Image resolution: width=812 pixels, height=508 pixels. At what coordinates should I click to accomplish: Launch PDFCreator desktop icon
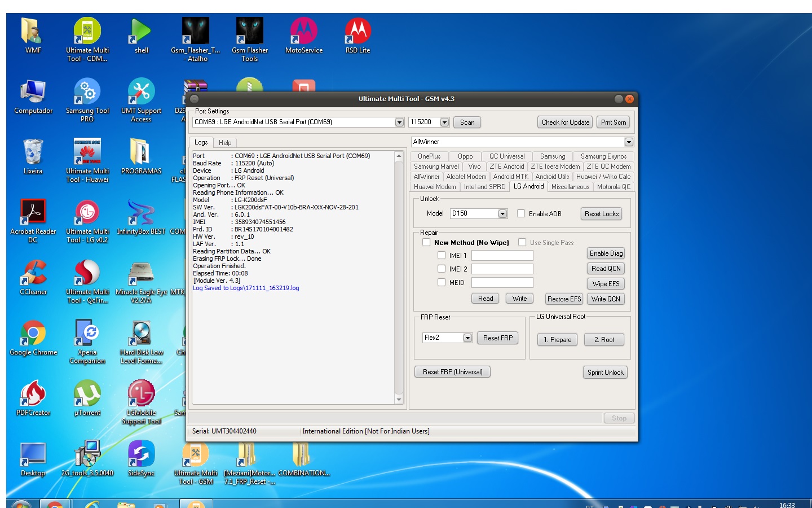pyautogui.click(x=33, y=398)
